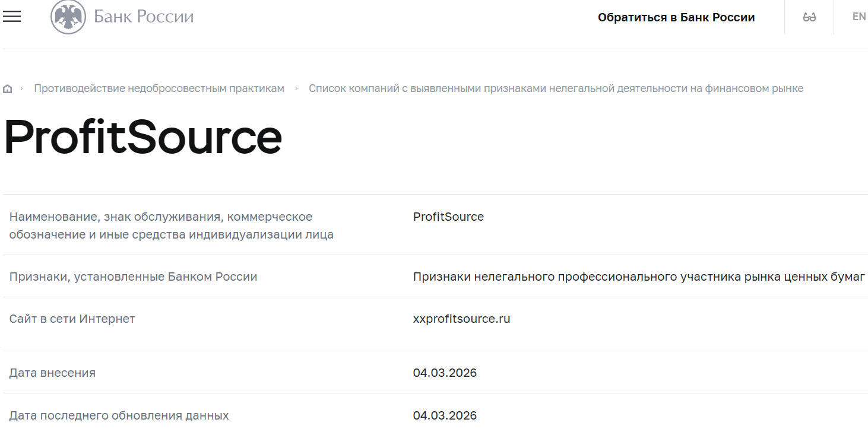The image size is (868, 432).
Task: Click the chevron before the last breadcrumb
Action: click(x=296, y=88)
